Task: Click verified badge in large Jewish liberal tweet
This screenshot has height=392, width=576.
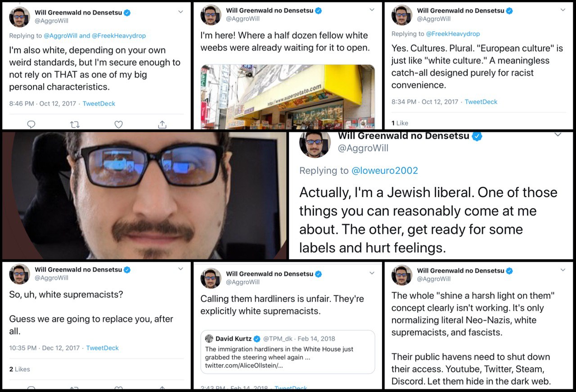Action: [x=477, y=135]
